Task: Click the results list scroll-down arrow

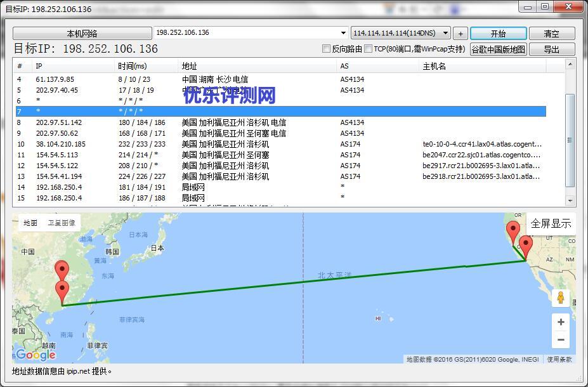Action: click(570, 200)
